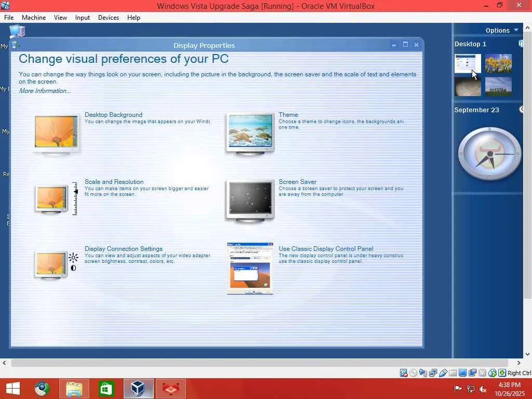Click the 'September 23' date label
This screenshot has height=399, width=532.
[476, 110]
